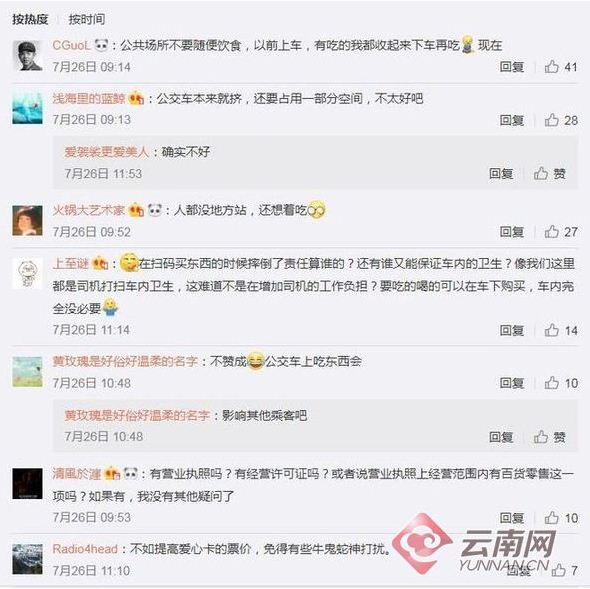Like CGuoL's comment with 41 likes

tap(560, 67)
